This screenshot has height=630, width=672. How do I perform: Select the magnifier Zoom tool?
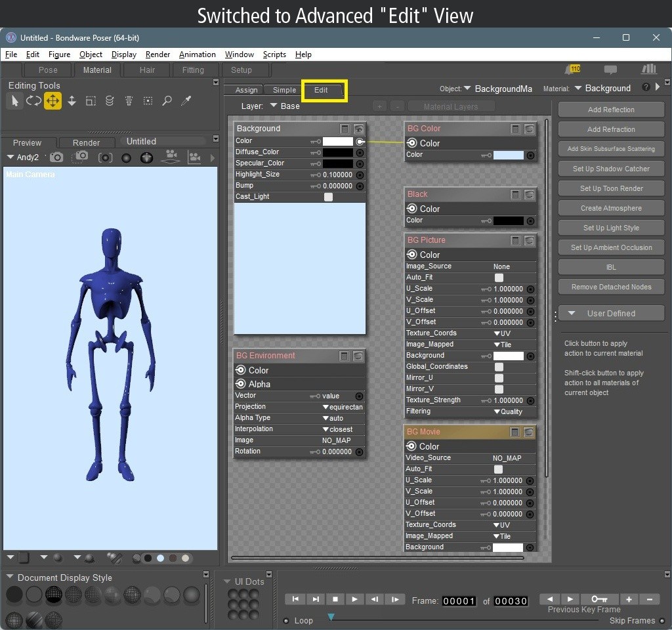[x=167, y=100]
